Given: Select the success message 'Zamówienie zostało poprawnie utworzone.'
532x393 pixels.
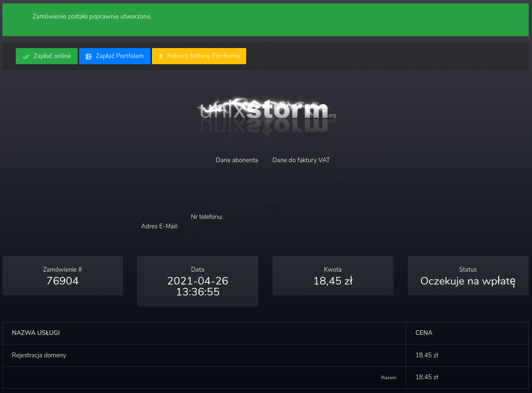Looking at the screenshot, I should (x=92, y=16).
